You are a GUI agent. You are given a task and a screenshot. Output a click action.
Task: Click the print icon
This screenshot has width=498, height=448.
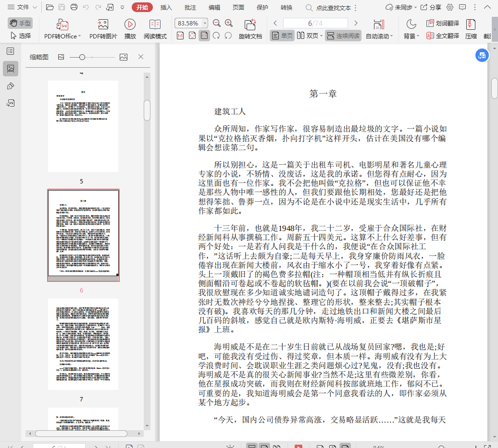click(74, 7)
